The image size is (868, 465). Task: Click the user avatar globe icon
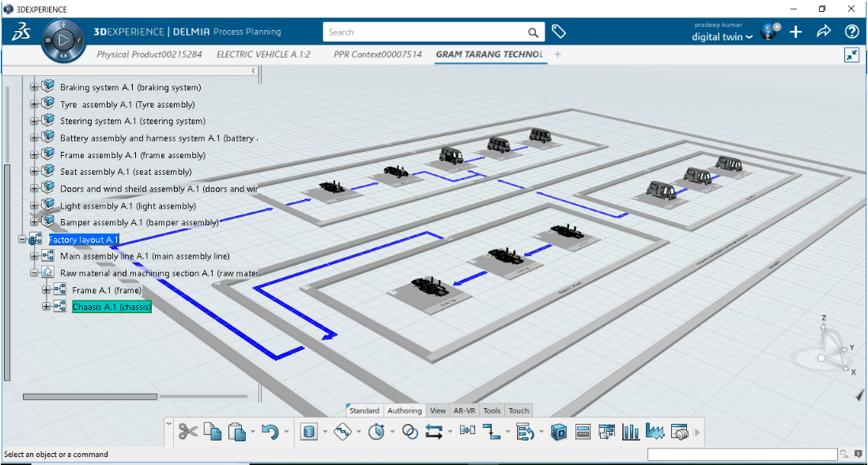pos(769,31)
